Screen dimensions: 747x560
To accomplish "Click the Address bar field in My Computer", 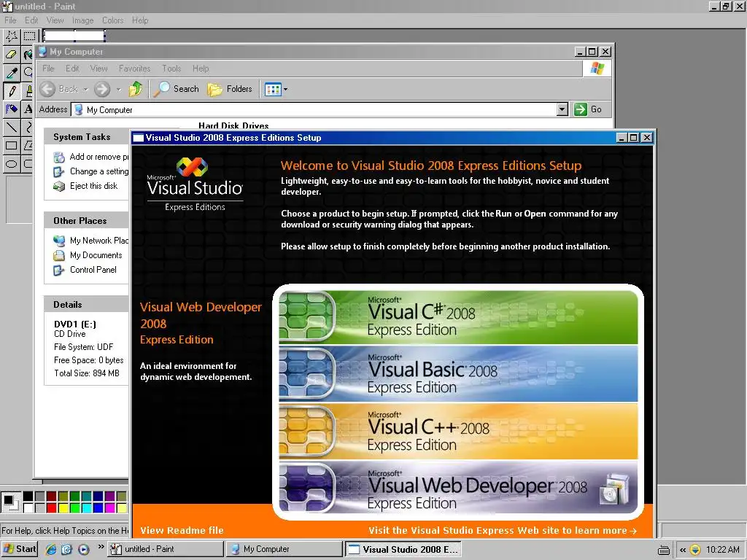I will click(x=314, y=109).
